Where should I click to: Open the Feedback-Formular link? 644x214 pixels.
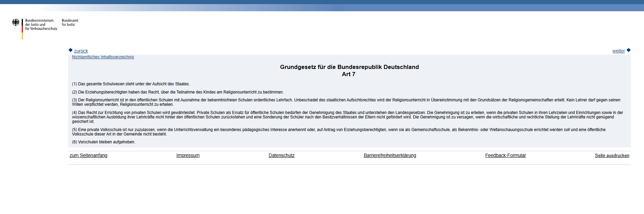coord(505,155)
